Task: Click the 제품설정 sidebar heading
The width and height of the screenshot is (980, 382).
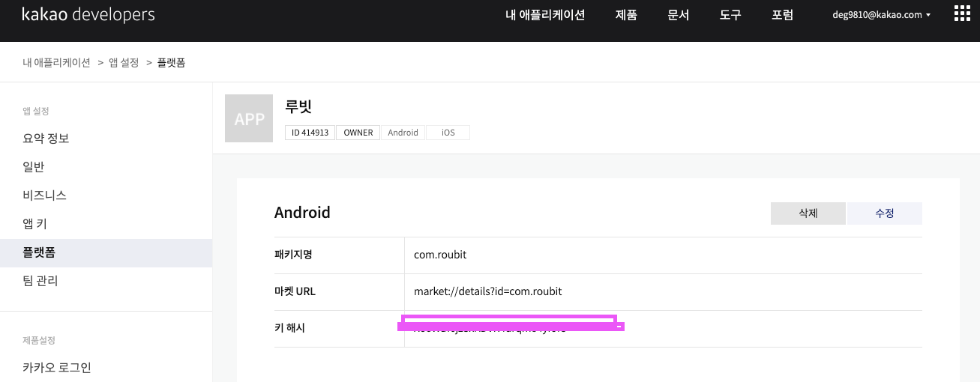Action: point(39,340)
